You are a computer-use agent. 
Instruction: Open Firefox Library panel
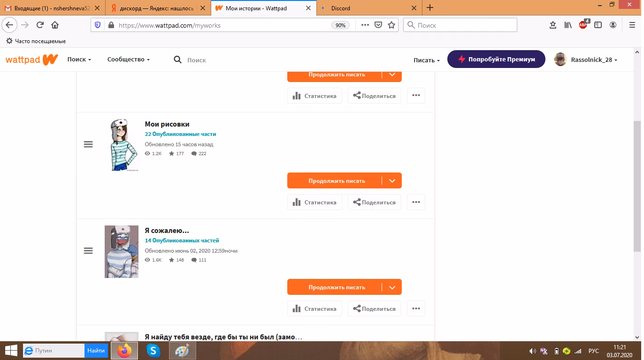coord(568,25)
